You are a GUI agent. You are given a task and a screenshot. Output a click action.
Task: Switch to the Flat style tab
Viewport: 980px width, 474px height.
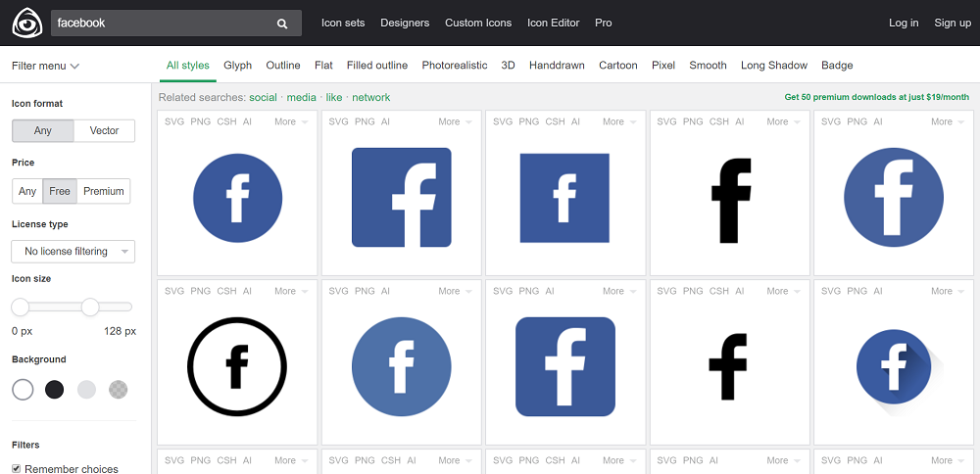point(323,65)
